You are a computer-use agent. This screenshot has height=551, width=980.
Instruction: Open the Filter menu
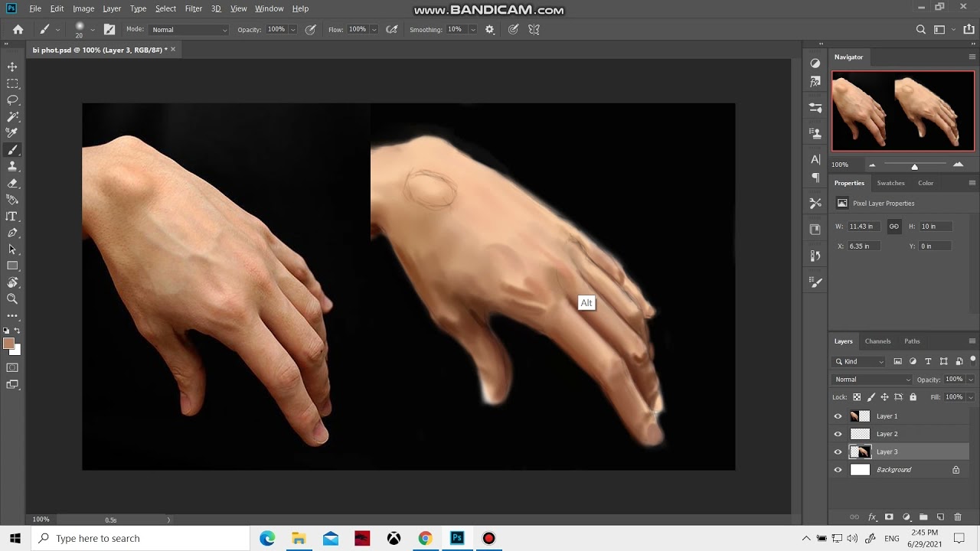pyautogui.click(x=194, y=8)
